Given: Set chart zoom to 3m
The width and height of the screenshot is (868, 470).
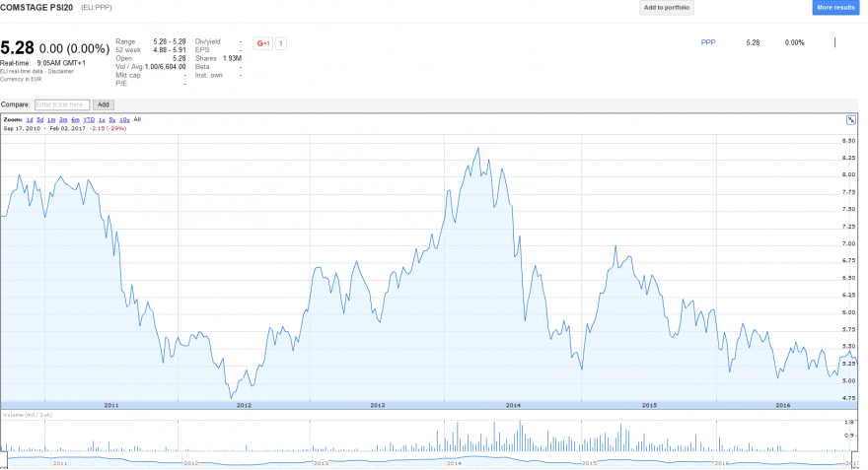Looking at the screenshot, I should pyautogui.click(x=63, y=120).
